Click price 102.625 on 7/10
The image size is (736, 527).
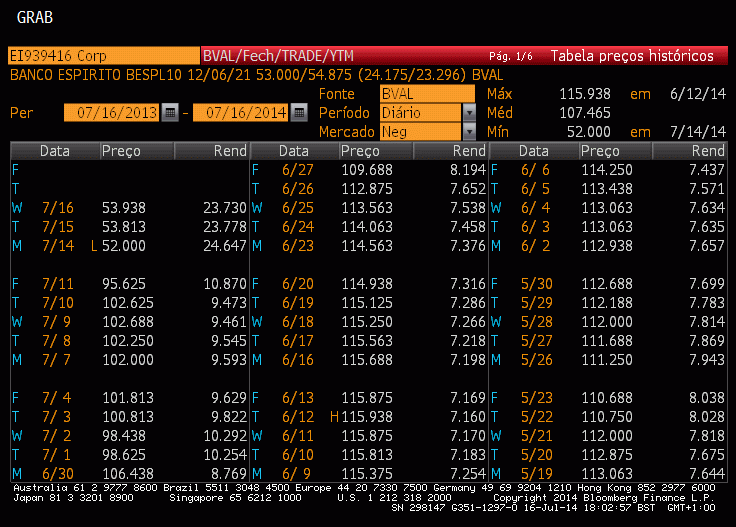coord(128,303)
